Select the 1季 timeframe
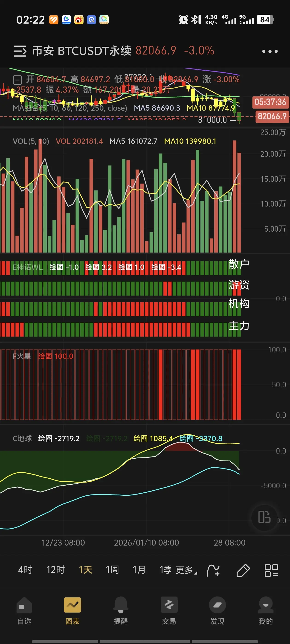Image resolution: width=290 pixels, height=644 pixels. pos(165,570)
